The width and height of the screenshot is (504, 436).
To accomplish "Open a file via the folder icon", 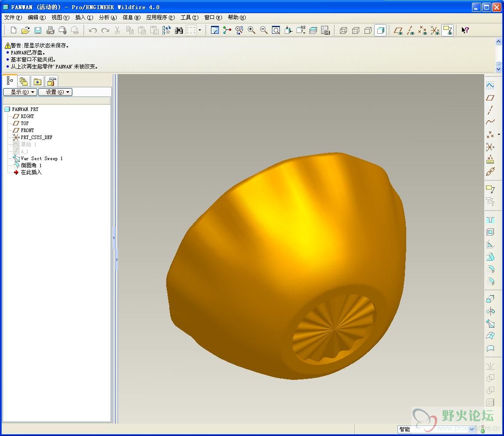I will [x=26, y=30].
